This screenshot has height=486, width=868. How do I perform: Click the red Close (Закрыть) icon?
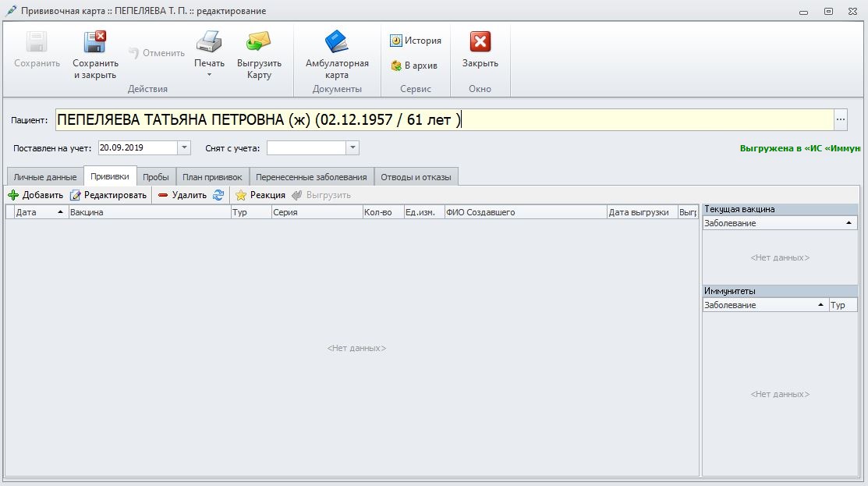(480, 42)
